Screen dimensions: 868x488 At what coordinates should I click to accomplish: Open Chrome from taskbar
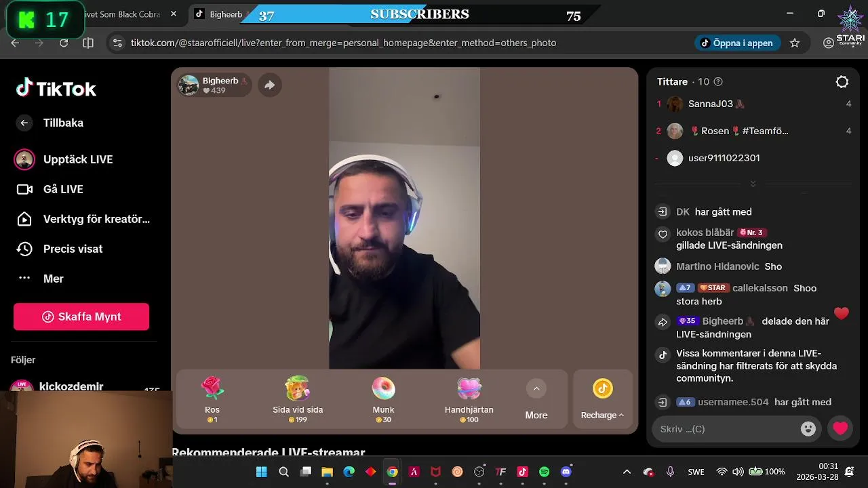coord(392,472)
